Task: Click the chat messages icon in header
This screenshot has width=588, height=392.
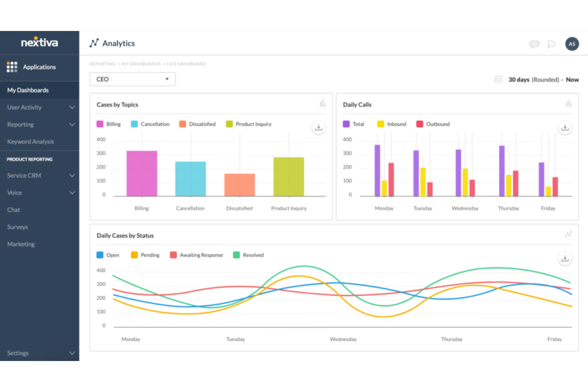Action: [x=534, y=44]
